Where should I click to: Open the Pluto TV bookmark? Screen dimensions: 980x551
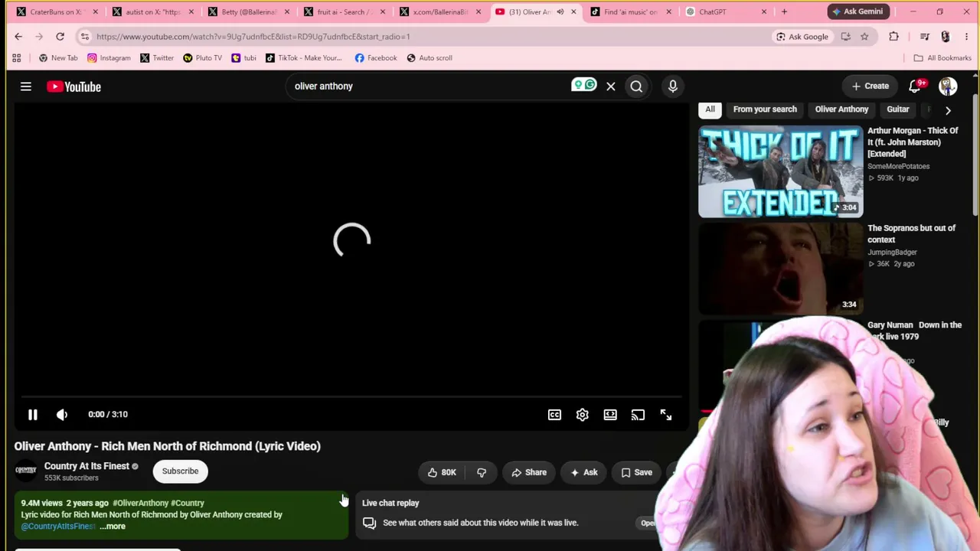202,58
